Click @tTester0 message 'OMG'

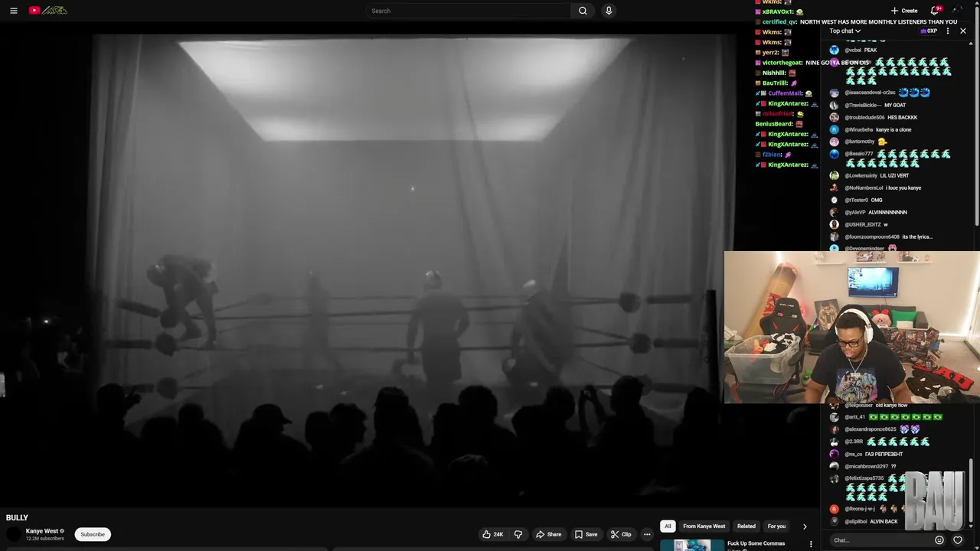tap(877, 200)
